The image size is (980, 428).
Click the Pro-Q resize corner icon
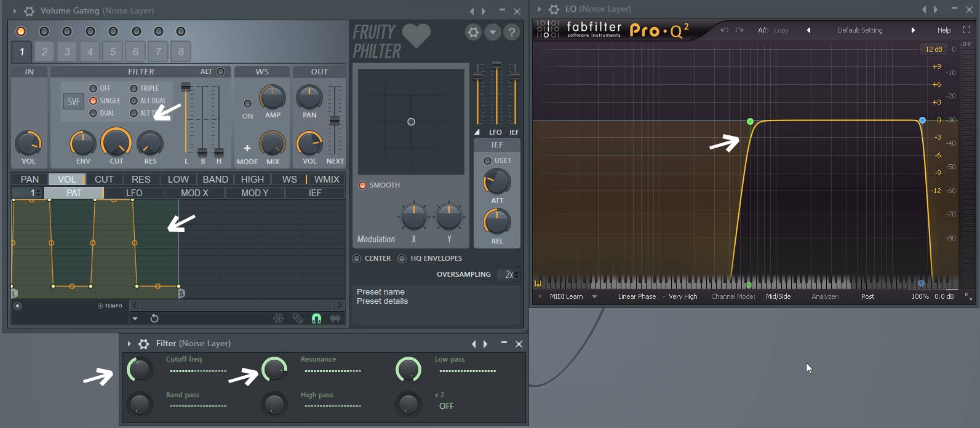(x=968, y=296)
